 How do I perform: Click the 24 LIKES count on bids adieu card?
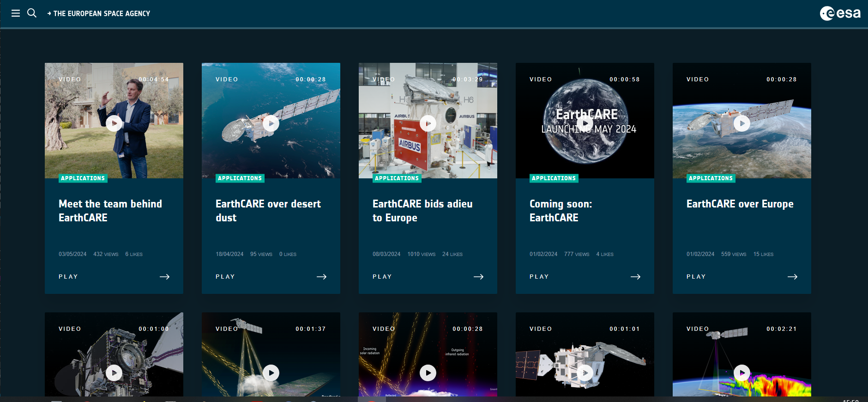452,254
